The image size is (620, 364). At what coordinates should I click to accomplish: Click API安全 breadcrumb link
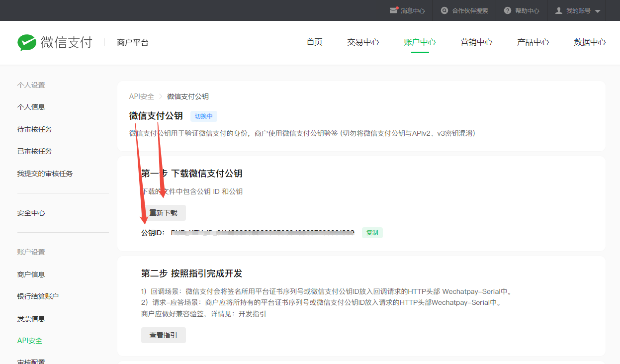(x=142, y=96)
